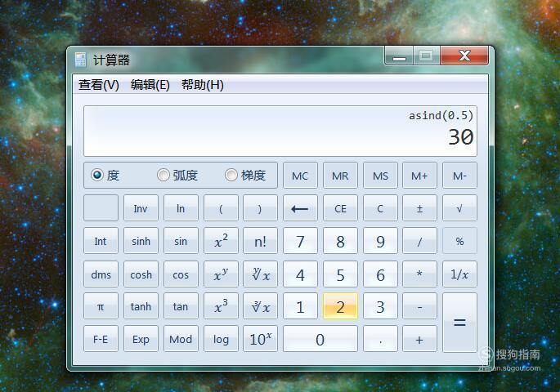Viewport: 560px width, 392px height.
Task: Click the / division button
Action: coord(419,241)
